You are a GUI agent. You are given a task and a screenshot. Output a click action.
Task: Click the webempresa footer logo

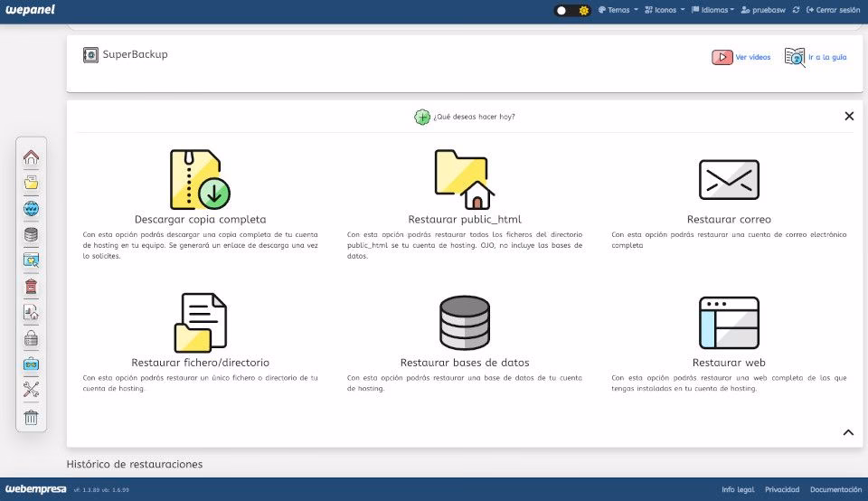[36, 489]
